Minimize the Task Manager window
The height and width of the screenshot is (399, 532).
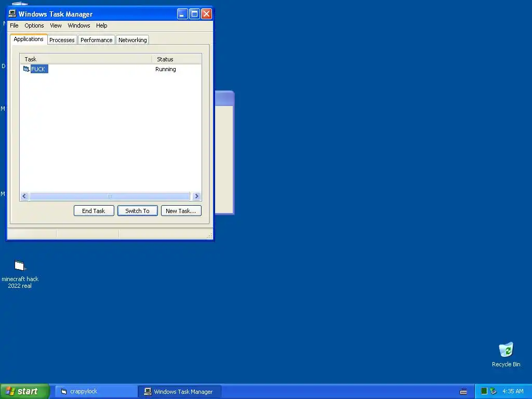tap(182, 14)
